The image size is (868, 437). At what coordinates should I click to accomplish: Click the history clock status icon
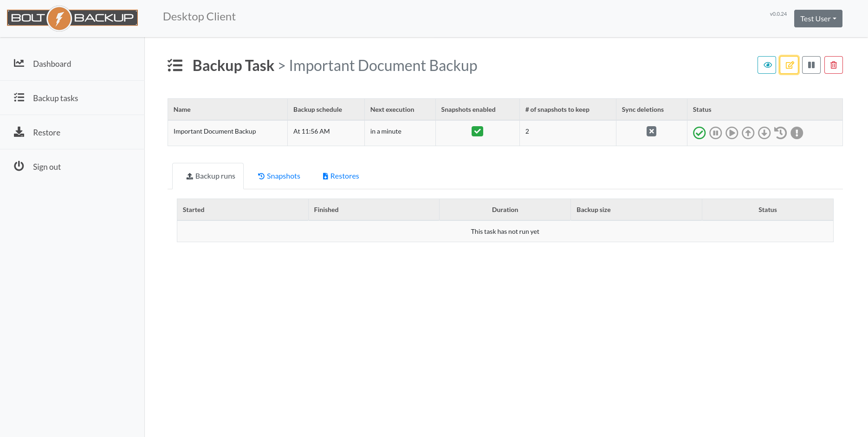point(780,133)
